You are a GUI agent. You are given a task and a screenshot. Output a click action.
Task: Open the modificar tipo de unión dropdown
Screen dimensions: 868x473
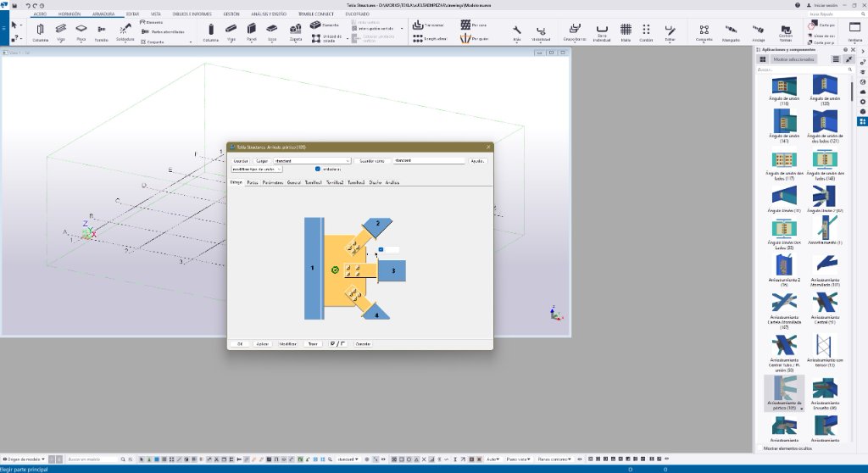(x=257, y=169)
